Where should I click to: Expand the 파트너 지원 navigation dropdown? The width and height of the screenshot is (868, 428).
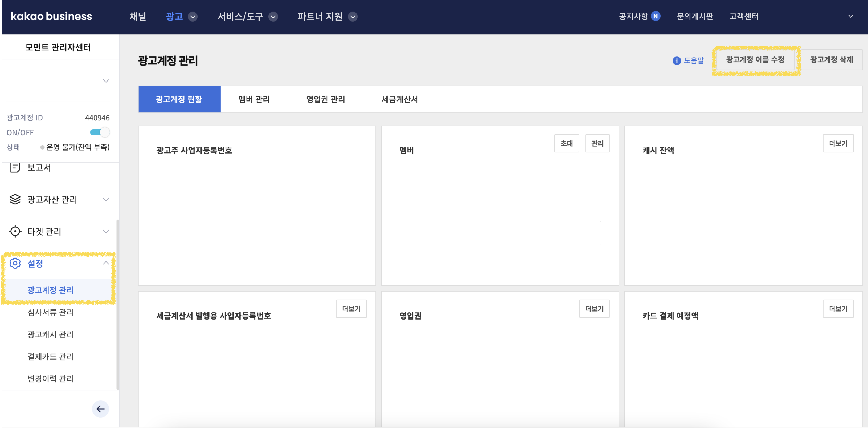pyautogui.click(x=353, y=17)
